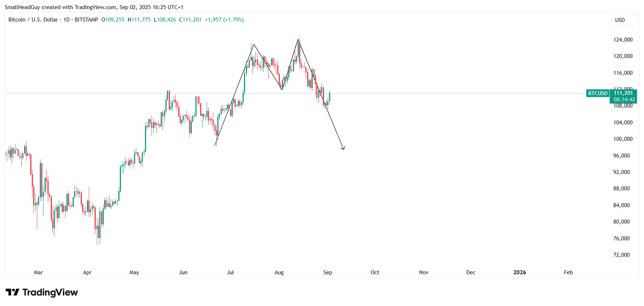Click the change value +1,957 (+1.79%)

click(x=224, y=20)
